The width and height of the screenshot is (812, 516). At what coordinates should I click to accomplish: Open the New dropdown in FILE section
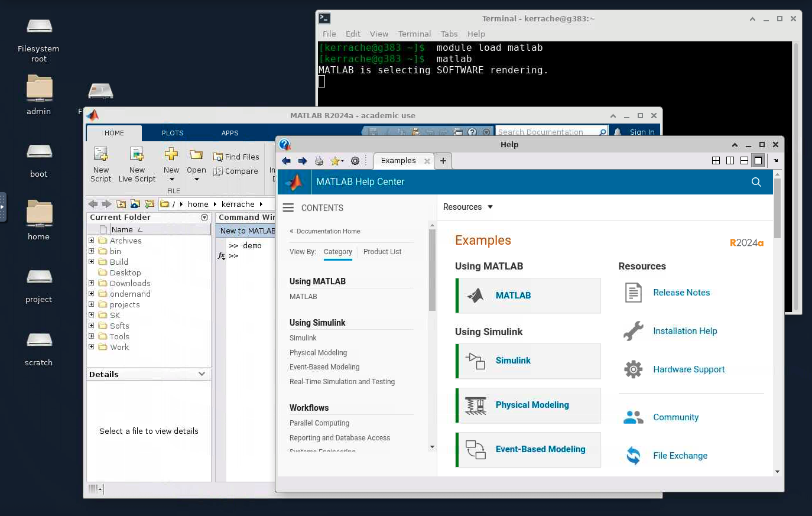(x=171, y=180)
